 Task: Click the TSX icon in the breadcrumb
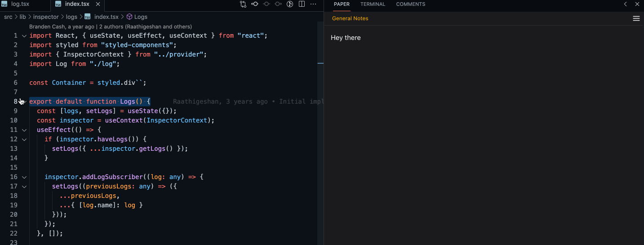point(88,17)
